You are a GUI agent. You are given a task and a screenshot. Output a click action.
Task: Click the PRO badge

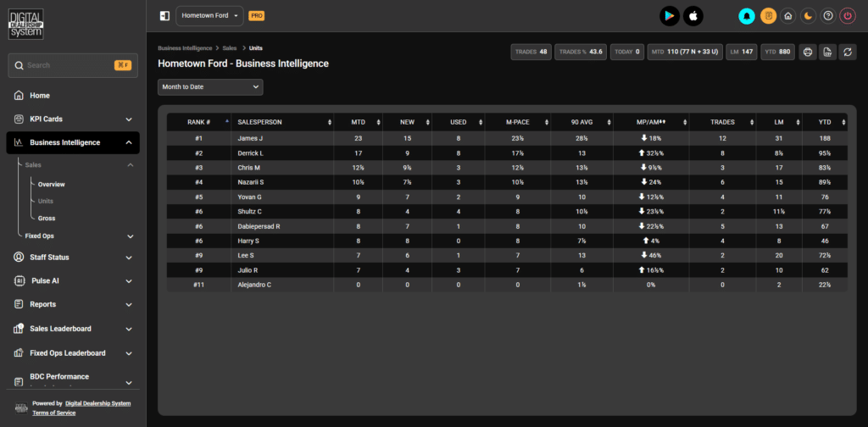(x=256, y=16)
